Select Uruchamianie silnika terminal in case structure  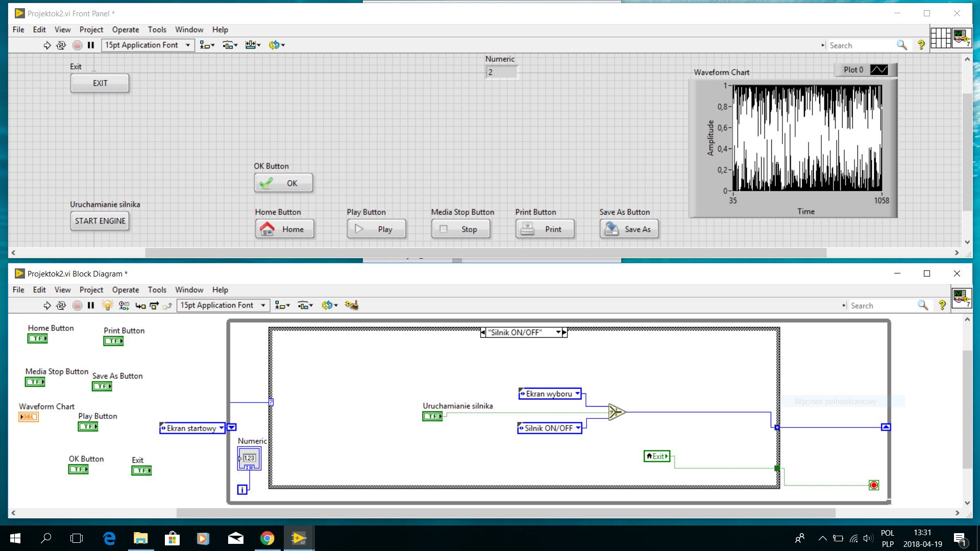coord(433,416)
